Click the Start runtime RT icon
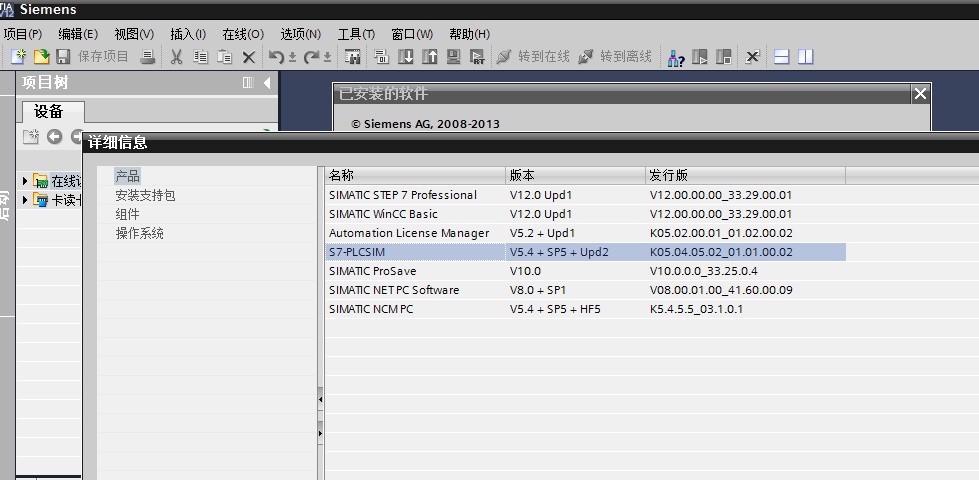This screenshot has width=979, height=491. 477,57
